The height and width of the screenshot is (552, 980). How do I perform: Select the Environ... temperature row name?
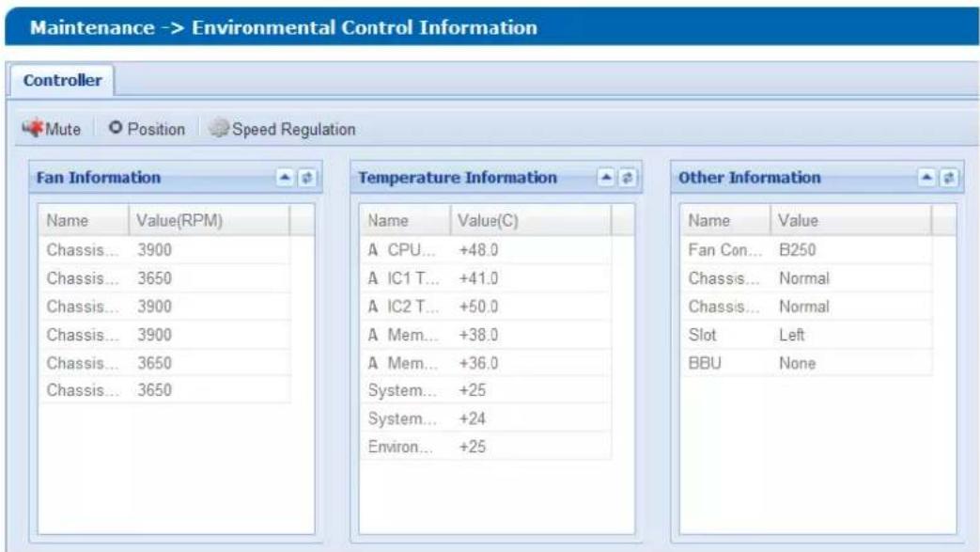pos(400,447)
